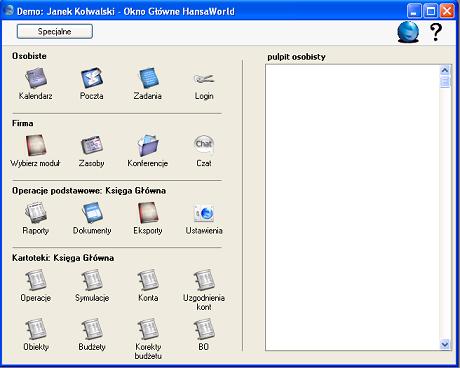Open the Kalendarz icon
The height and width of the screenshot is (368, 460).
pyautogui.click(x=36, y=78)
